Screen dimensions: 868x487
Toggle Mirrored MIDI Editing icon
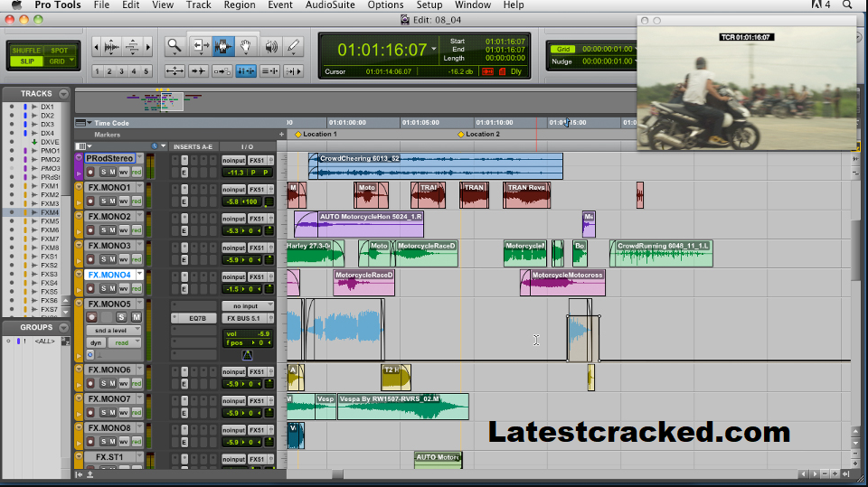[222, 70]
